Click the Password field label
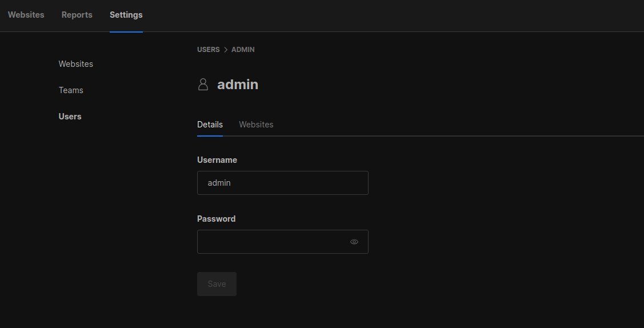The height and width of the screenshot is (328, 644). click(216, 219)
